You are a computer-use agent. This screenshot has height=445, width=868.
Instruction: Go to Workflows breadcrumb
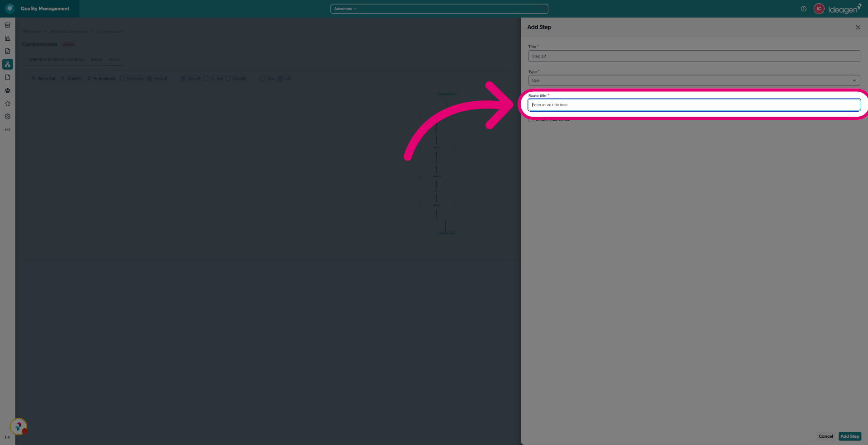tap(32, 32)
